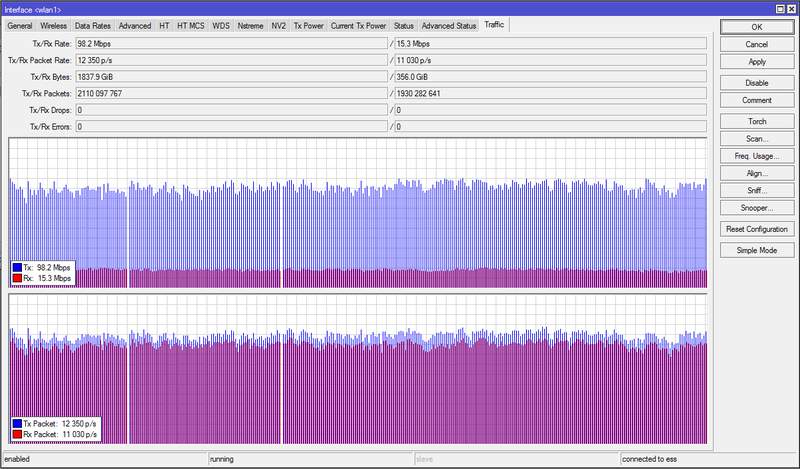Screen dimensions: 800x469
Task: Click the Rx Drops field
Action: click(551, 110)
